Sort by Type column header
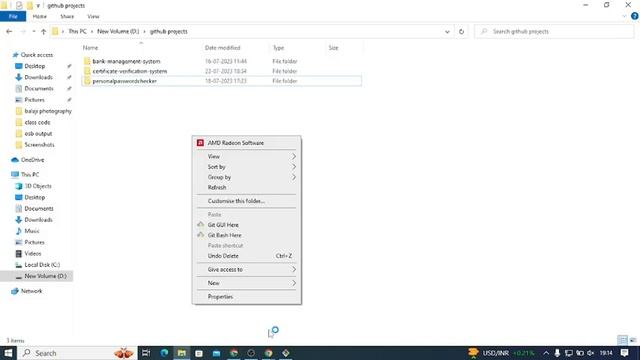Screen dimensions: 640x360 click(x=278, y=48)
